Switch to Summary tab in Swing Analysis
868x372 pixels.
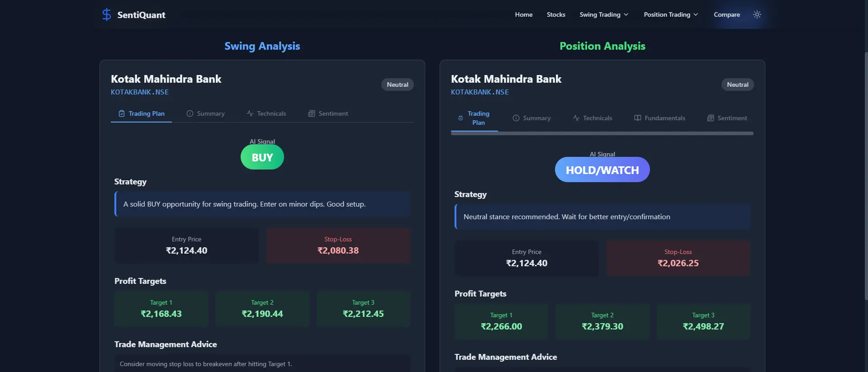pyautogui.click(x=205, y=113)
